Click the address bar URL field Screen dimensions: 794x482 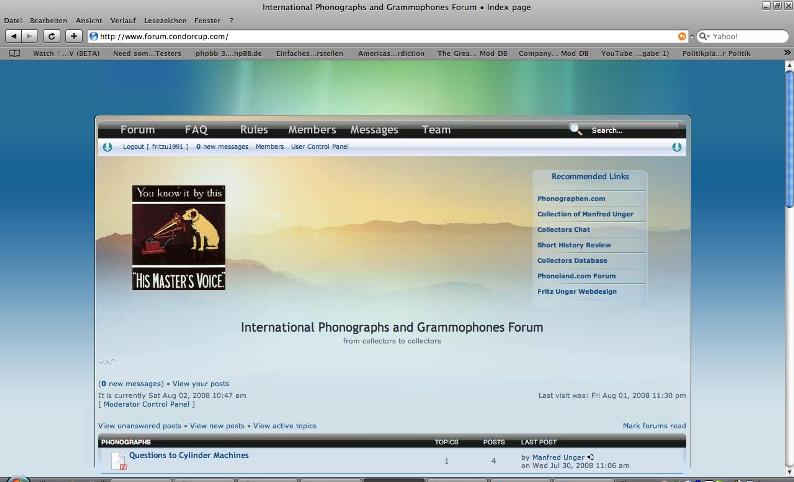tap(380, 36)
